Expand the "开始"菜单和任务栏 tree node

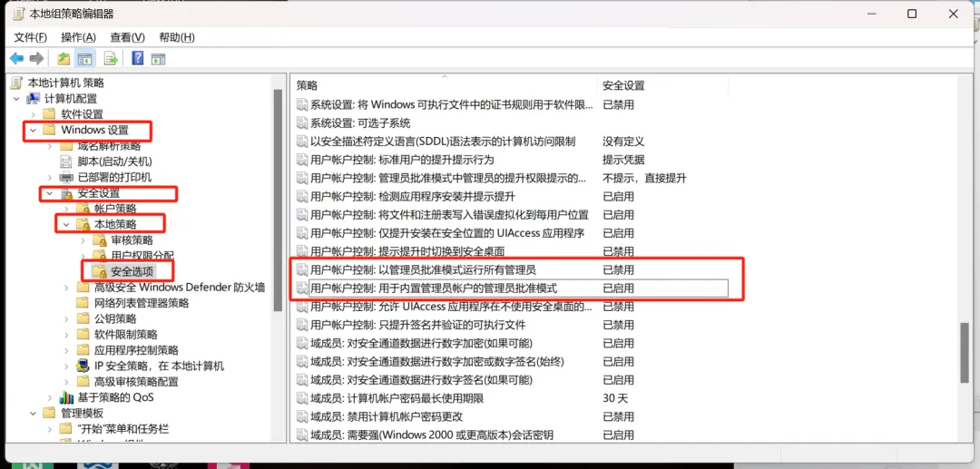point(49,429)
